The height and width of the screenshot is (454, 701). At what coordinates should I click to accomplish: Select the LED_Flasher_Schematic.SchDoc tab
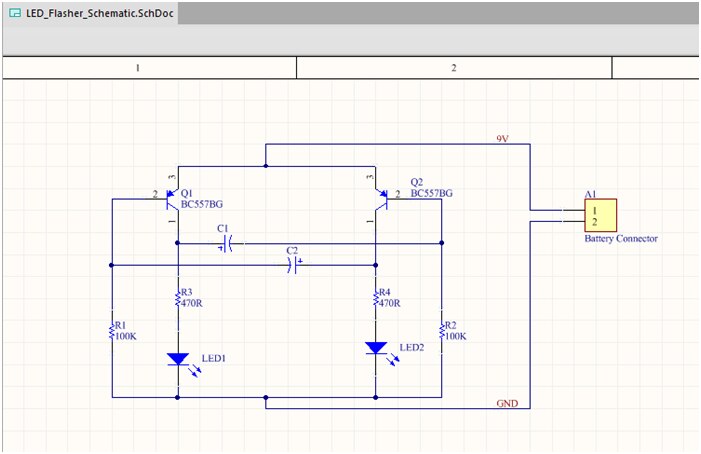coord(91,13)
